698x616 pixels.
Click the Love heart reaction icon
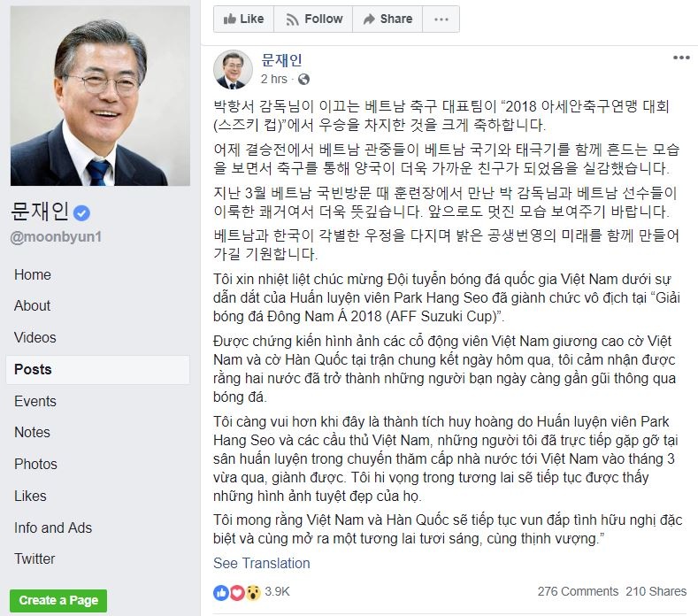tap(237, 592)
